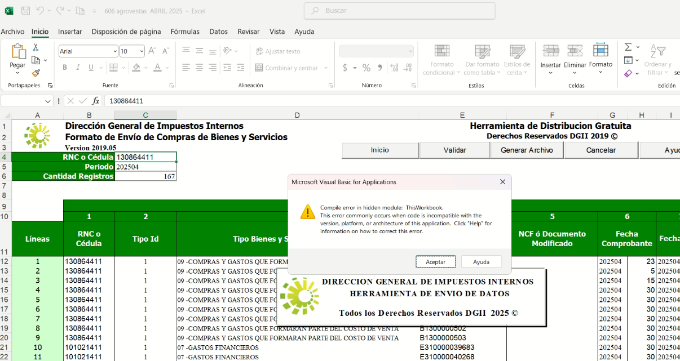This screenshot has width=680, height=361.
Task: Expand the Estilos de celda dropdown
Action: (526, 73)
